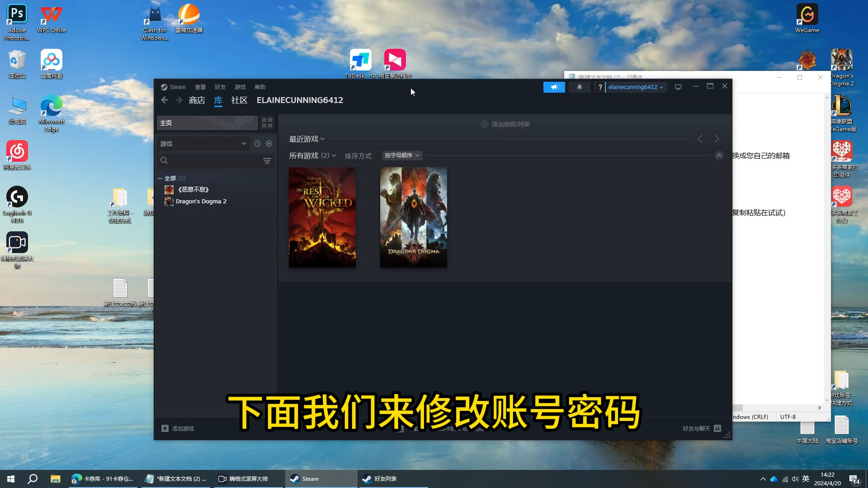Open the 商店 store tab
Viewport: 868px width, 488px height.
click(197, 100)
